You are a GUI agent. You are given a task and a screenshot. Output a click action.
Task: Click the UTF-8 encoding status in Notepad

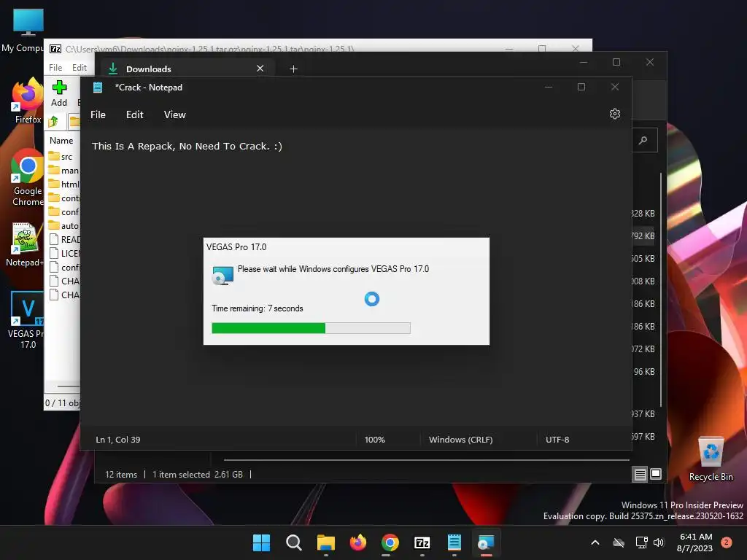[557, 440]
